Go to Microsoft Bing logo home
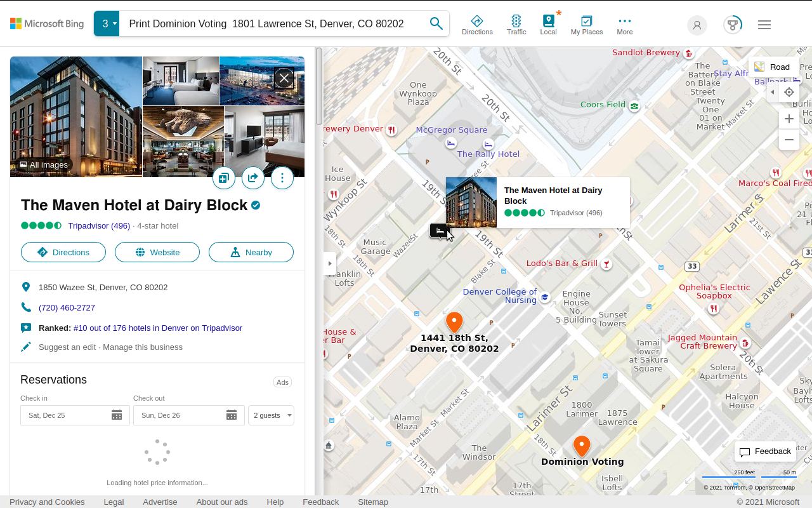 [x=47, y=23]
